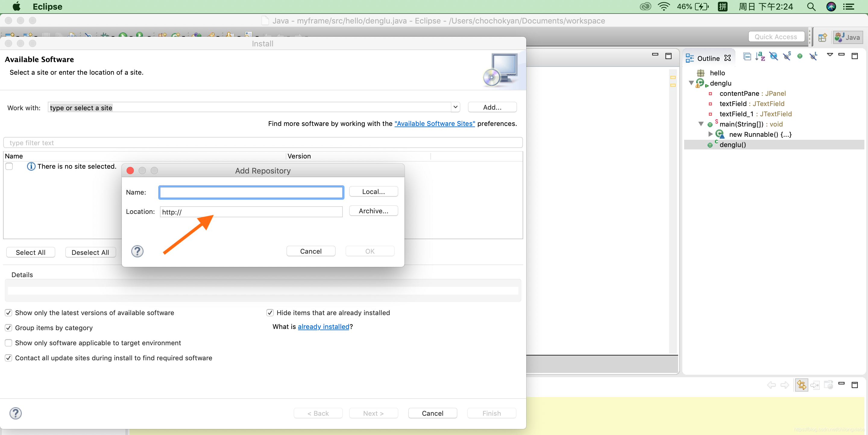Click Deselect All button
The image size is (868, 435).
[90, 252]
